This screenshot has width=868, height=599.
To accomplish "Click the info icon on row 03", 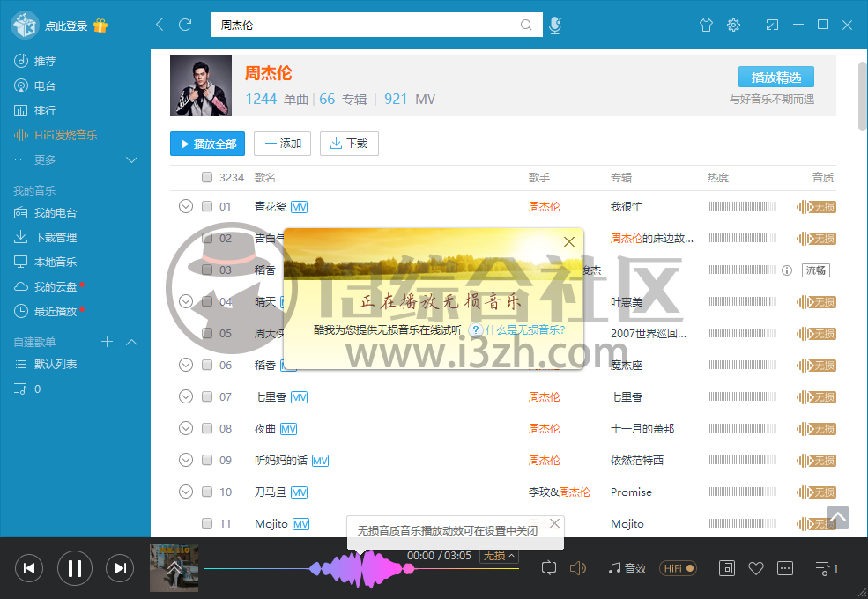I will 787,270.
